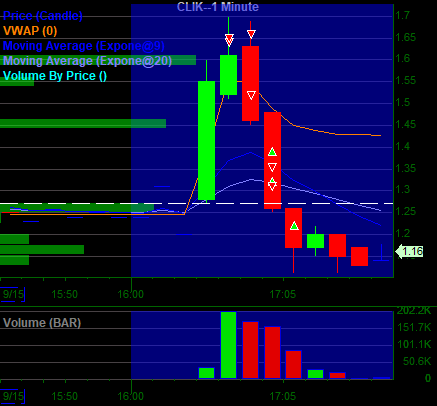Click the red sell marker above the second green candle
The width and height of the screenshot is (437, 406).
229,40
